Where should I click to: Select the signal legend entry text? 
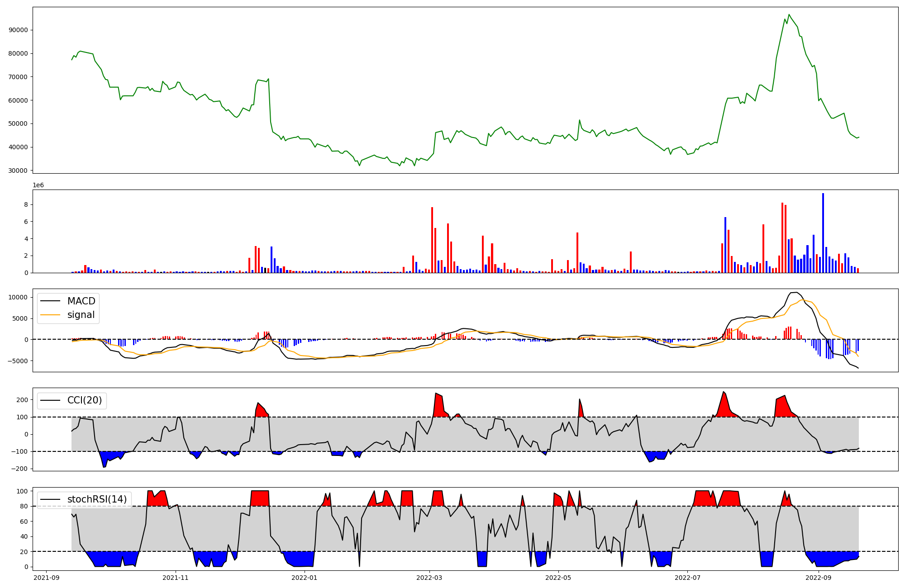pyautogui.click(x=81, y=315)
